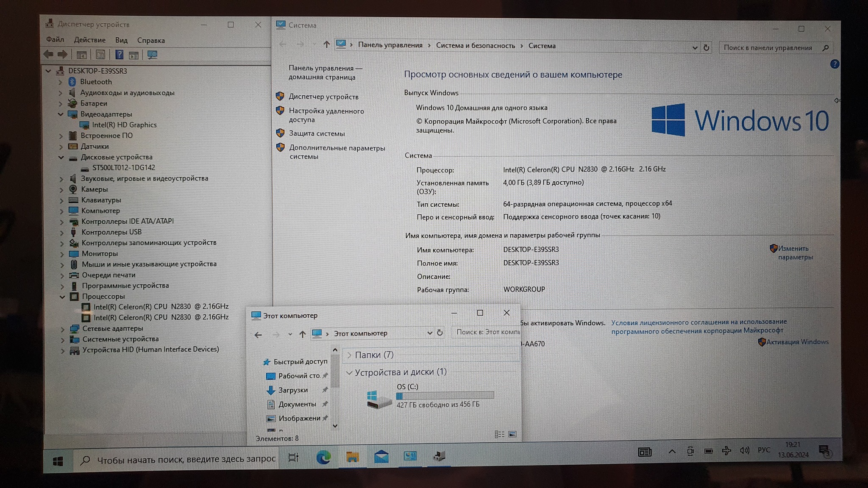Click the scan for hardware changes toolbar icon
868x488 pixels.
point(152,55)
